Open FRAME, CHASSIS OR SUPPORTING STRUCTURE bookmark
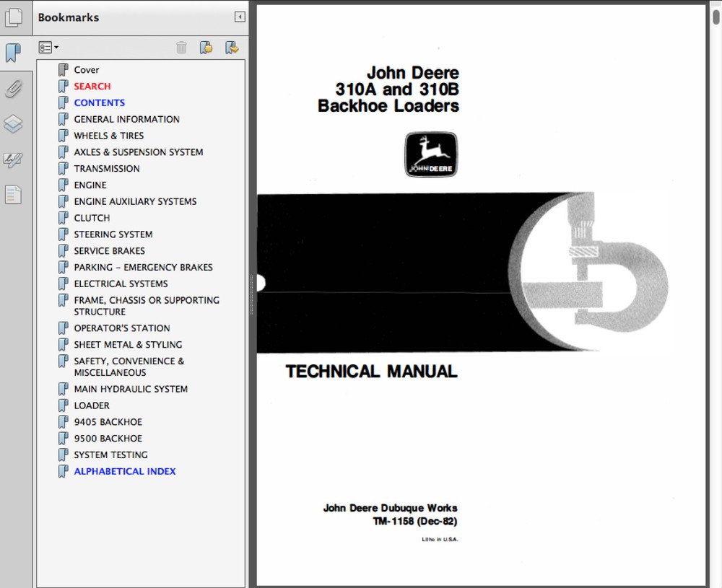The image size is (722, 588). click(x=147, y=306)
